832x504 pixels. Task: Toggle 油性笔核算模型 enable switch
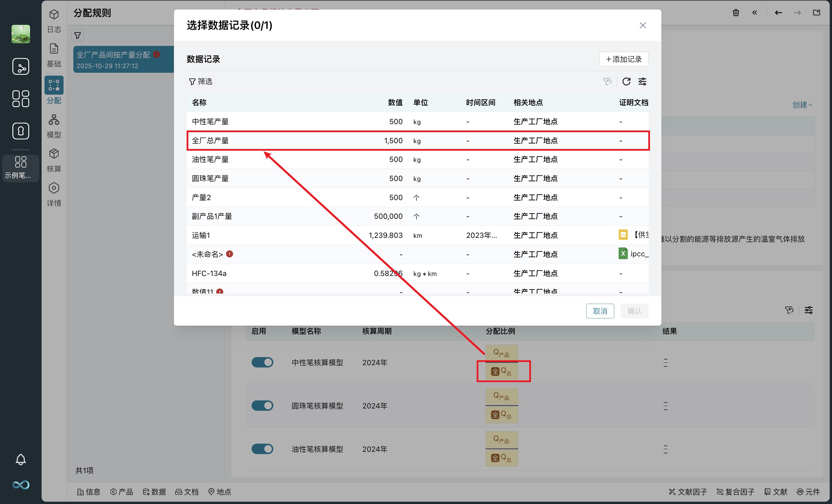262,449
